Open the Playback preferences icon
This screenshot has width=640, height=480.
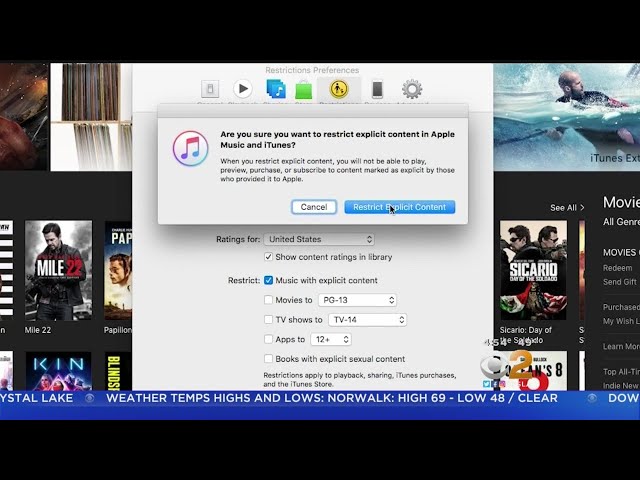tap(243, 89)
